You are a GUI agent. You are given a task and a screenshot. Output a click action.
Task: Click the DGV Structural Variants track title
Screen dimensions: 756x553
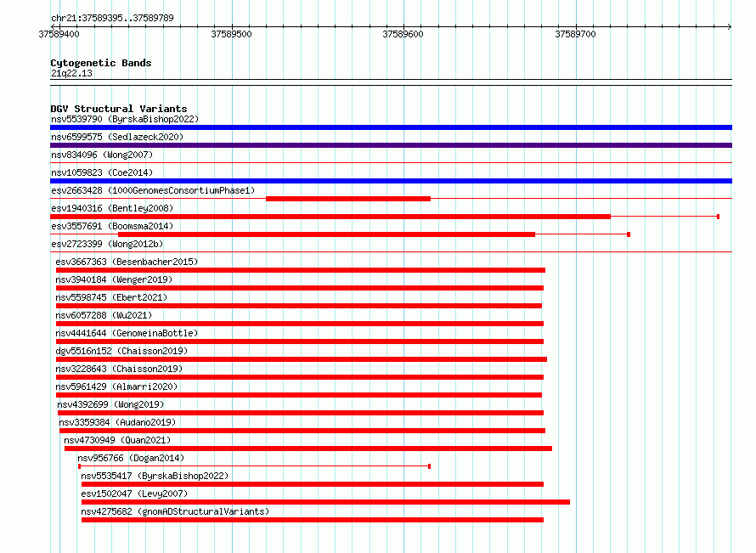(x=119, y=109)
